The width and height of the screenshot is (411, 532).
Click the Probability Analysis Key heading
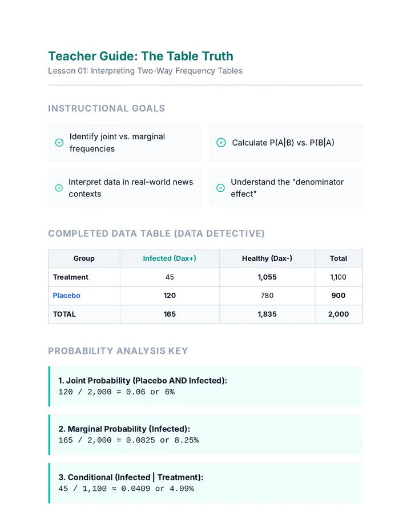click(x=118, y=351)
